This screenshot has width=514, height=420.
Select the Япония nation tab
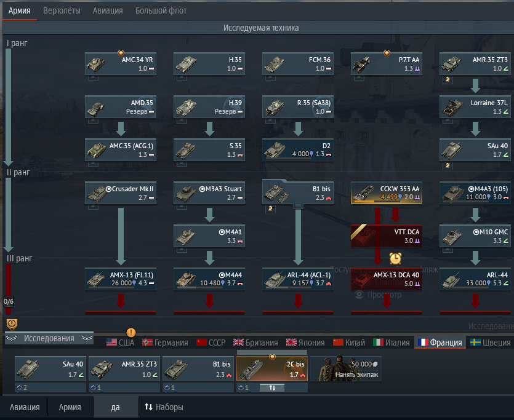pos(305,343)
